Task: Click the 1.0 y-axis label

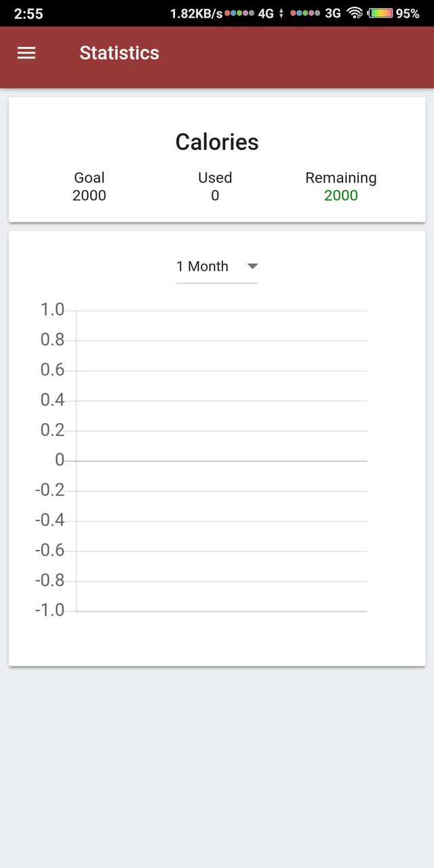Action: 52,310
